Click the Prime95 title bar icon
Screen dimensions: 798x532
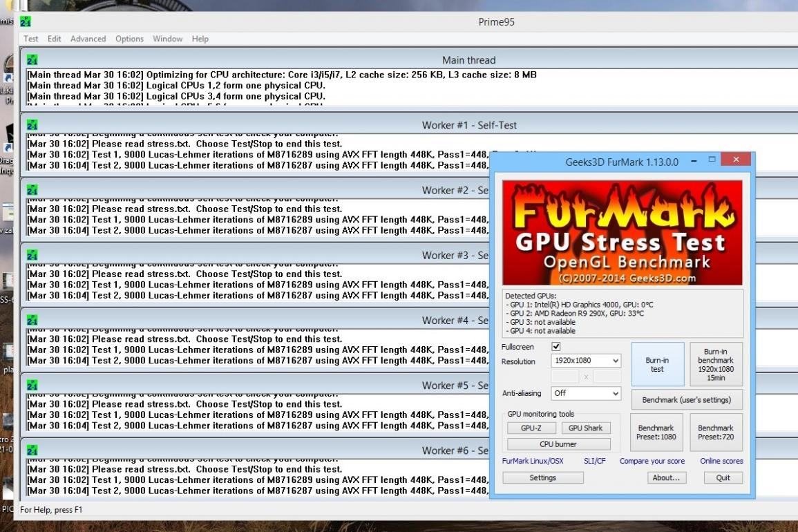[26, 21]
